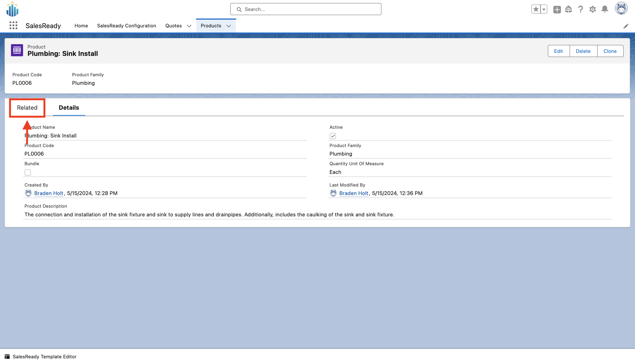Open the Quotes tab dropdown
The height and width of the screenshot is (364, 635).
(x=189, y=26)
